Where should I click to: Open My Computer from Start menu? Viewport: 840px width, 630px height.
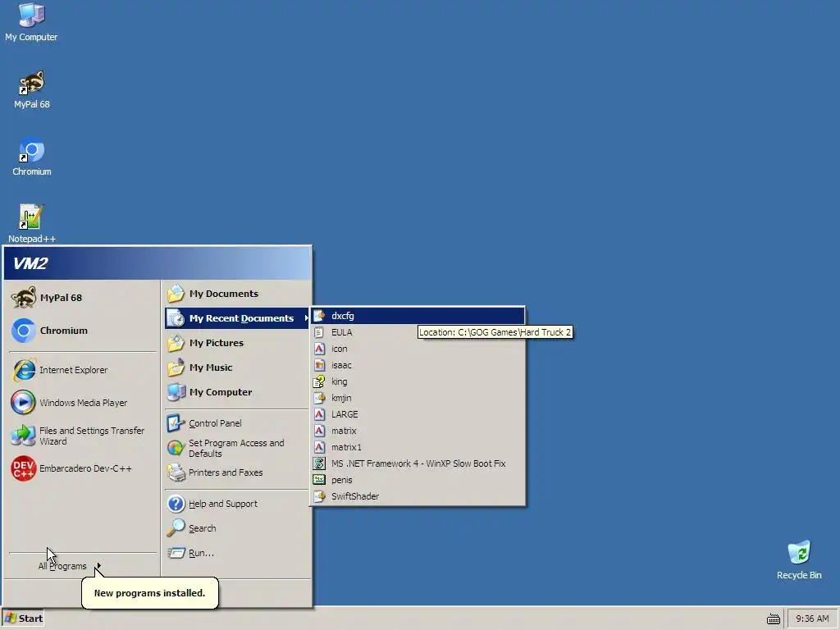(x=237, y=392)
